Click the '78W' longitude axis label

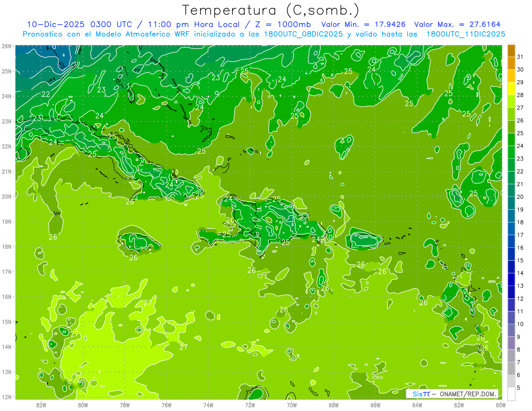pos(125,404)
